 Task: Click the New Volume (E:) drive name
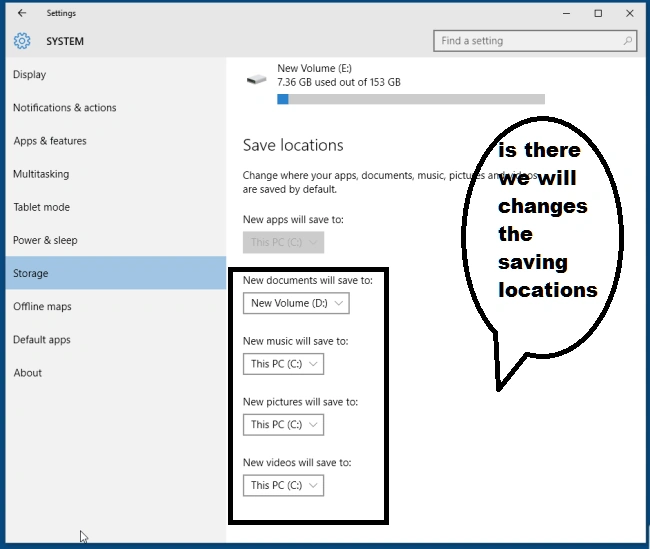click(315, 68)
